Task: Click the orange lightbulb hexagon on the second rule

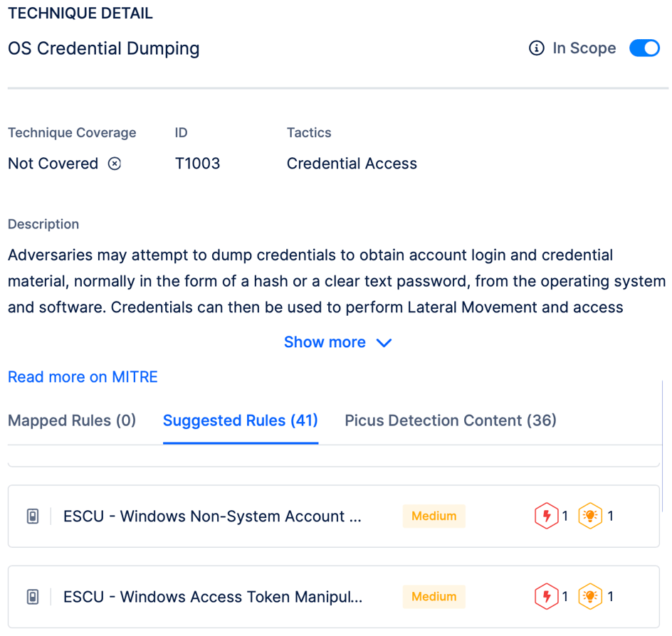Action: [591, 596]
